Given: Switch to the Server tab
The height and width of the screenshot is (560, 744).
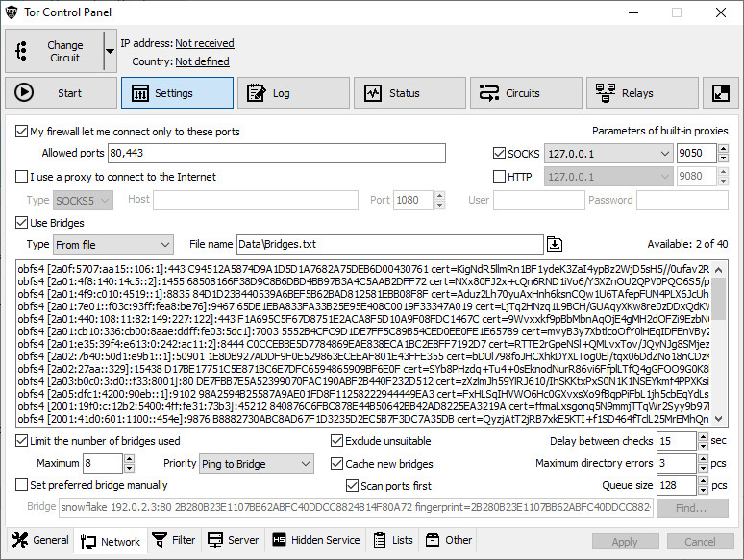Looking at the screenshot, I should point(234,540).
